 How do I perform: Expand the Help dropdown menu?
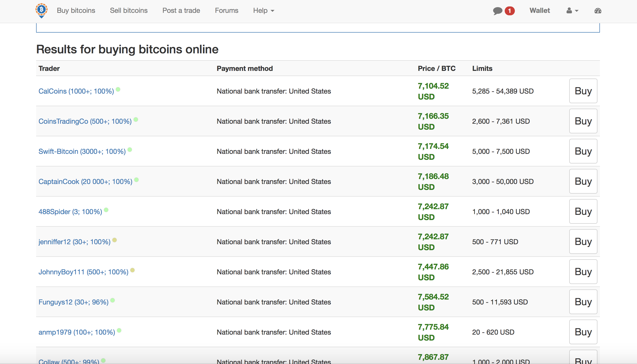tap(264, 11)
